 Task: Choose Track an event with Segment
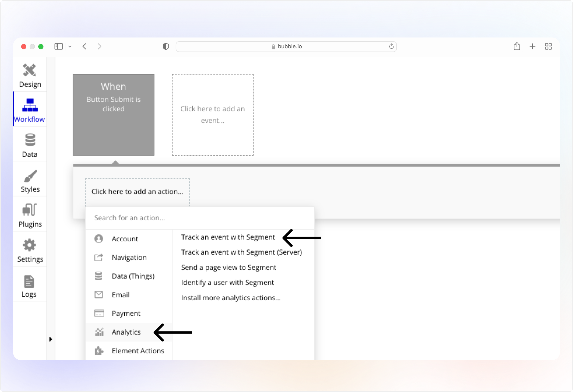pos(228,237)
